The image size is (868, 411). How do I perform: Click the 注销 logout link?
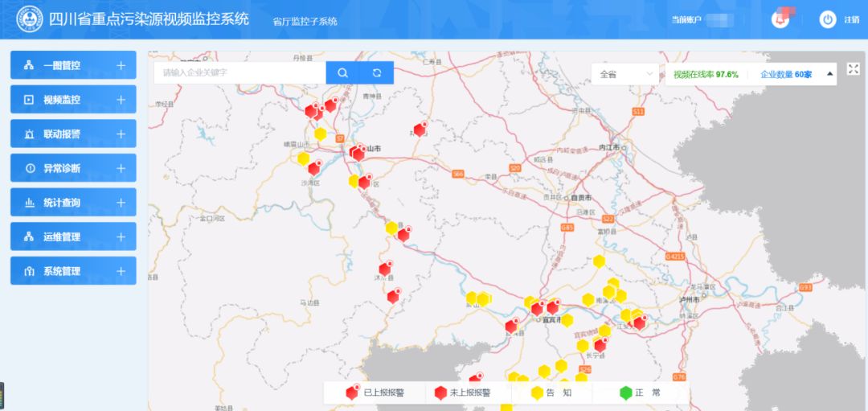coord(851,20)
